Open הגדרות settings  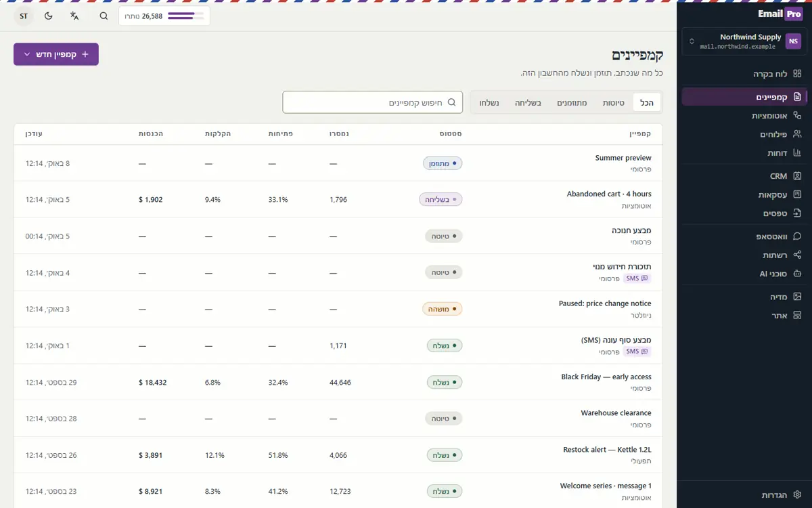744,495
